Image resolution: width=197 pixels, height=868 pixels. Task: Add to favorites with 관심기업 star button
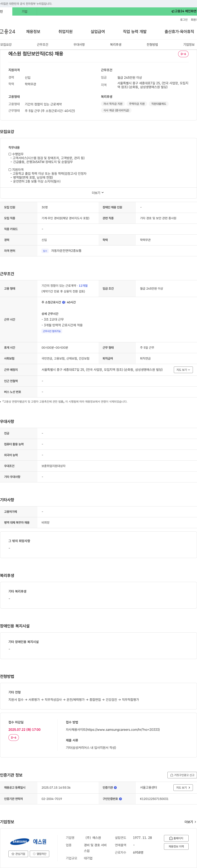tap(18, 854)
